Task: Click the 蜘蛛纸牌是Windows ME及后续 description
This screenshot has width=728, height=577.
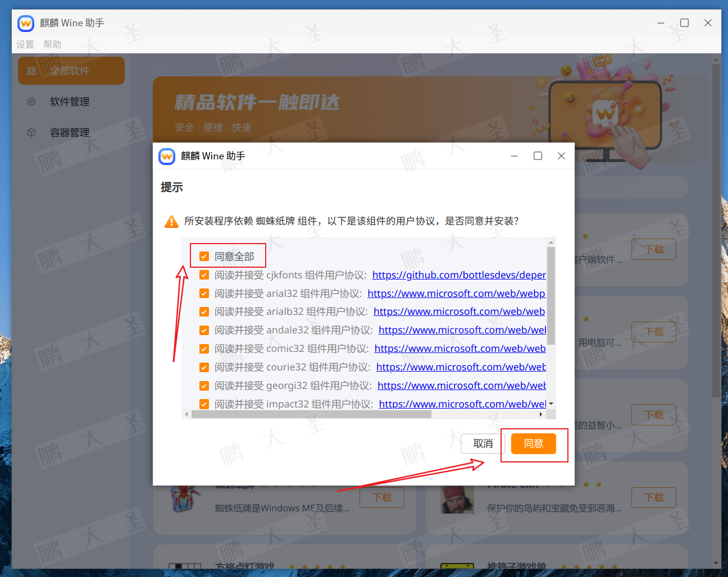Action: pos(283,509)
